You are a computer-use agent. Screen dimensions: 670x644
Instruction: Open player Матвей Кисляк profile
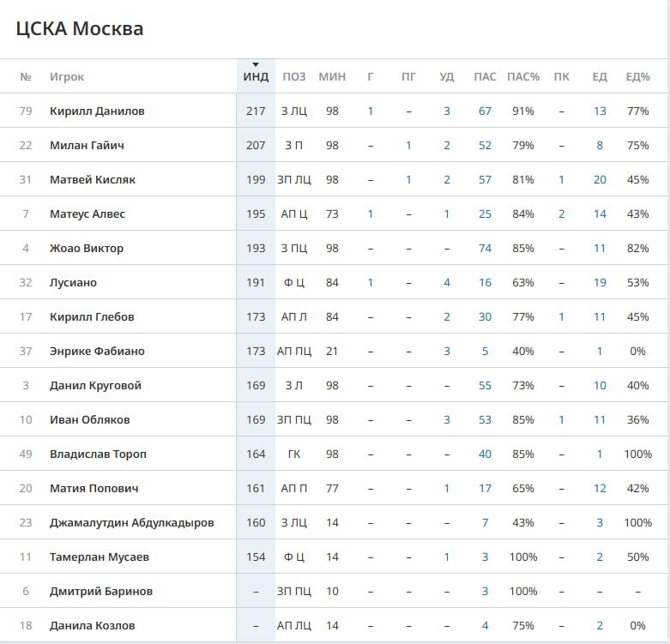[x=93, y=179]
